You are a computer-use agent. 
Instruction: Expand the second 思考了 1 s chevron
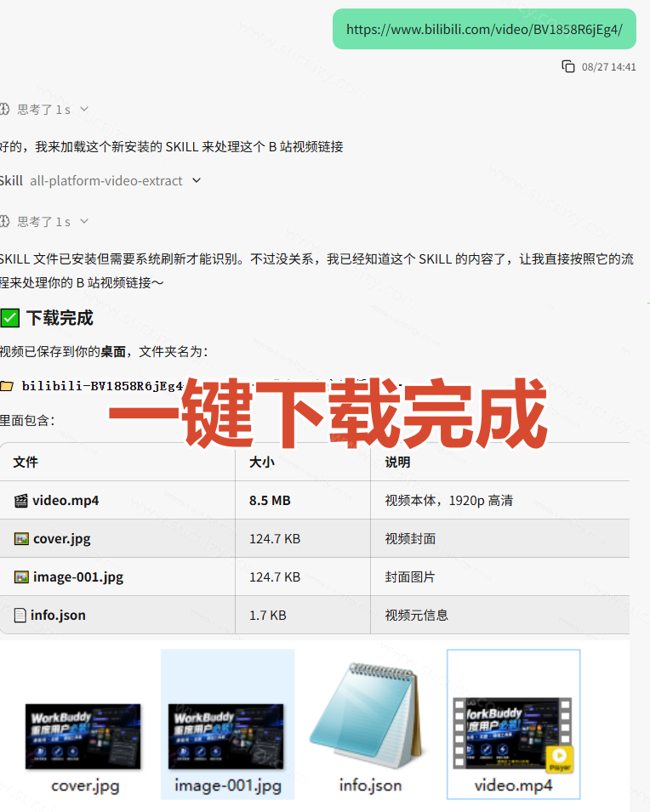[84, 221]
